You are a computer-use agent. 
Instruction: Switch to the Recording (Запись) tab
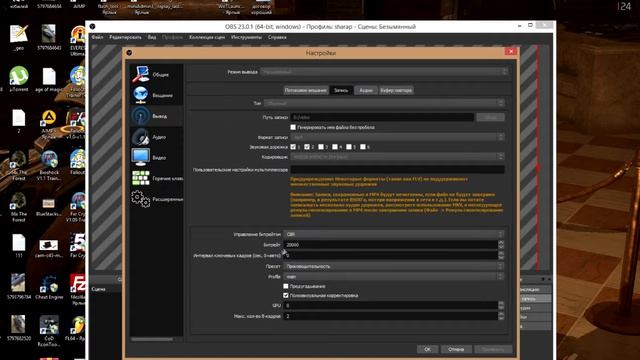[341, 90]
